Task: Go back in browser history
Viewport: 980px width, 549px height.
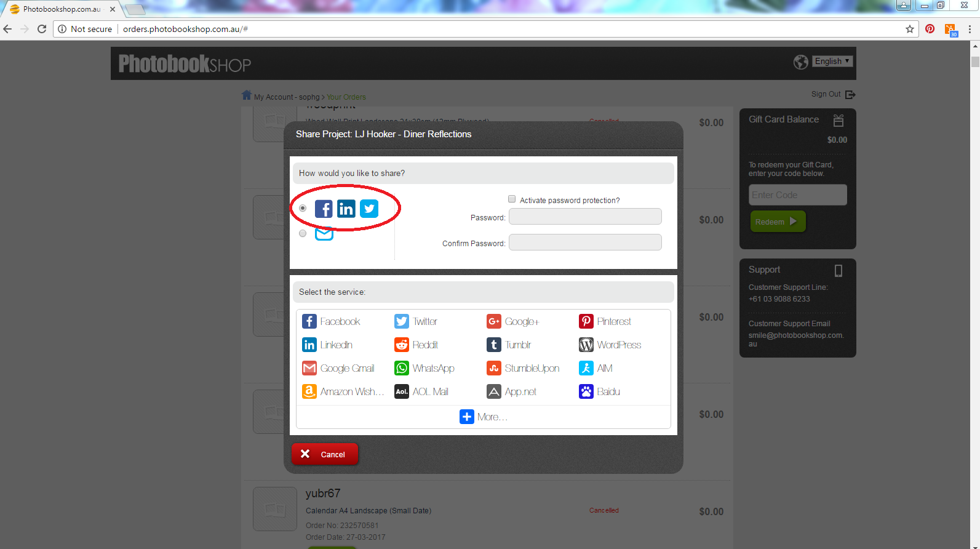Action: tap(7, 29)
